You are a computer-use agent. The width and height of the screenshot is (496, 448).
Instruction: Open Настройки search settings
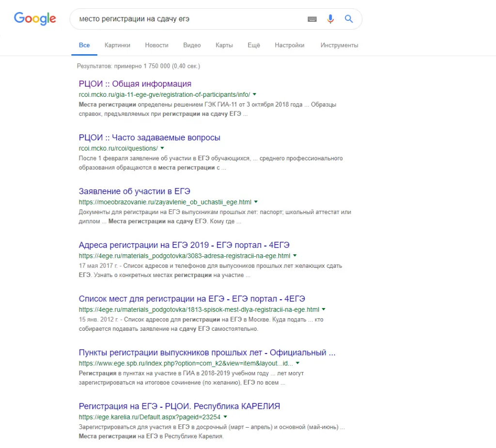point(290,45)
